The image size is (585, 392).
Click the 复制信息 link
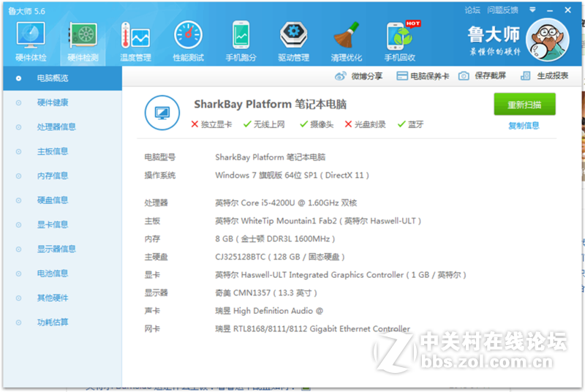point(524,126)
